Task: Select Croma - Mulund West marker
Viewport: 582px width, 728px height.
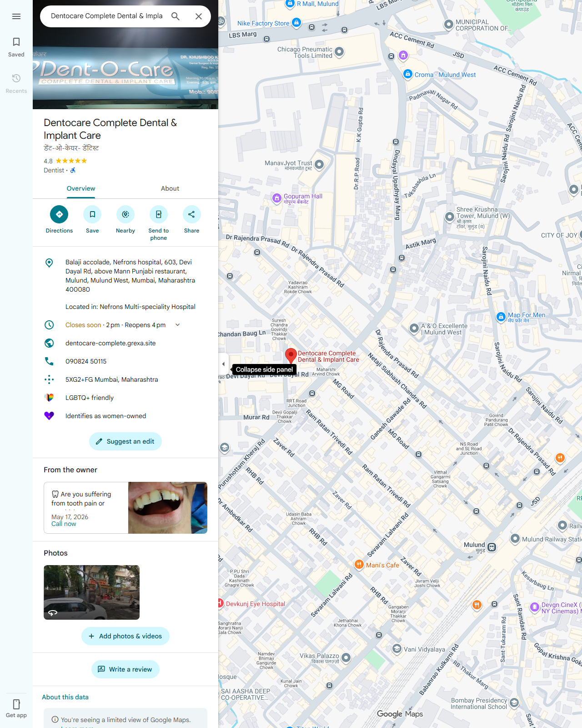Action: click(408, 74)
